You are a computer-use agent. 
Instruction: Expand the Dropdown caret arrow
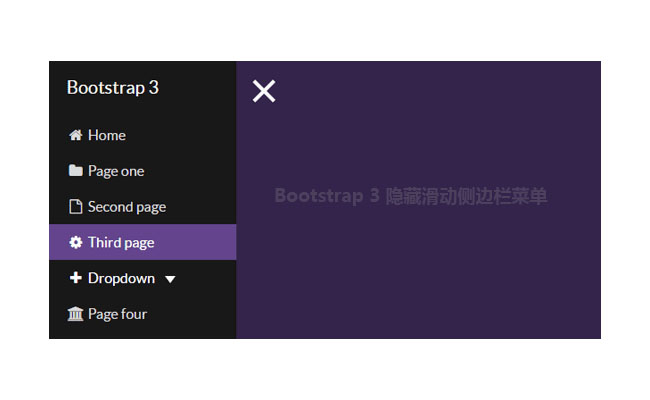click(170, 279)
